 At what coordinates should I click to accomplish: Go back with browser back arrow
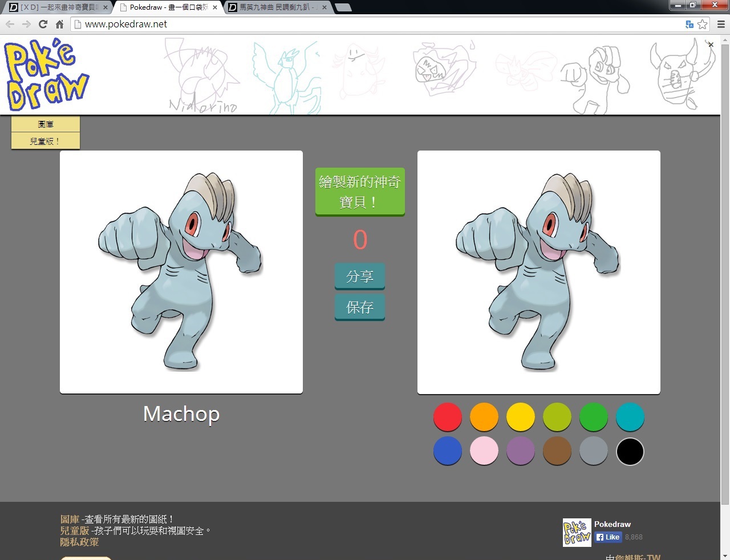[10, 24]
